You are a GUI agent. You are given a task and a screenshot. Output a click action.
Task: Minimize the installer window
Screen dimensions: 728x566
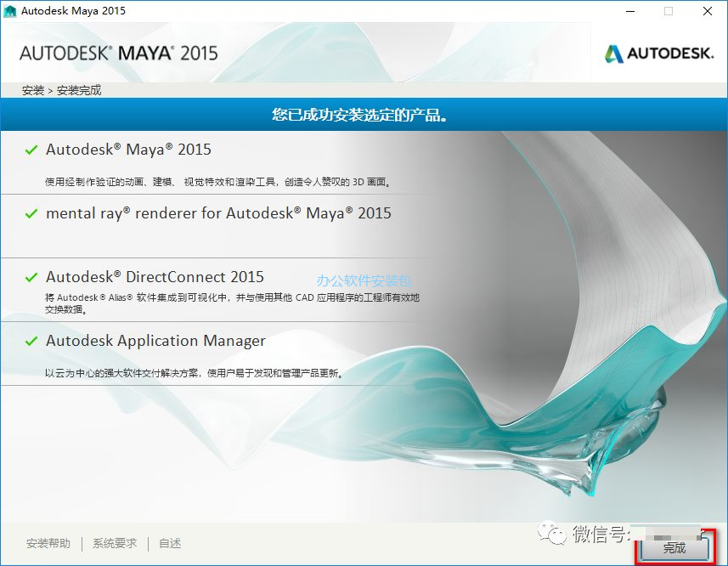(x=629, y=11)
